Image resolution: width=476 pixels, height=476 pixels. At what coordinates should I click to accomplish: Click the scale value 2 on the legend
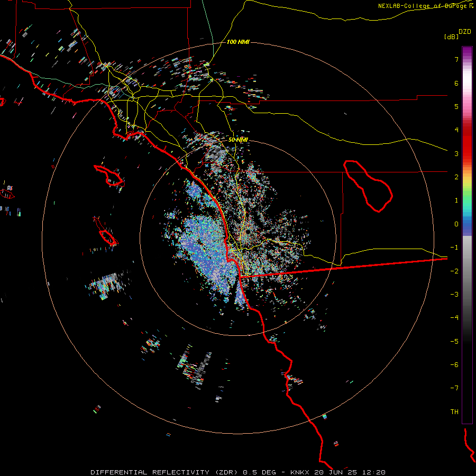pyautogui.click(x=456, y=177)
